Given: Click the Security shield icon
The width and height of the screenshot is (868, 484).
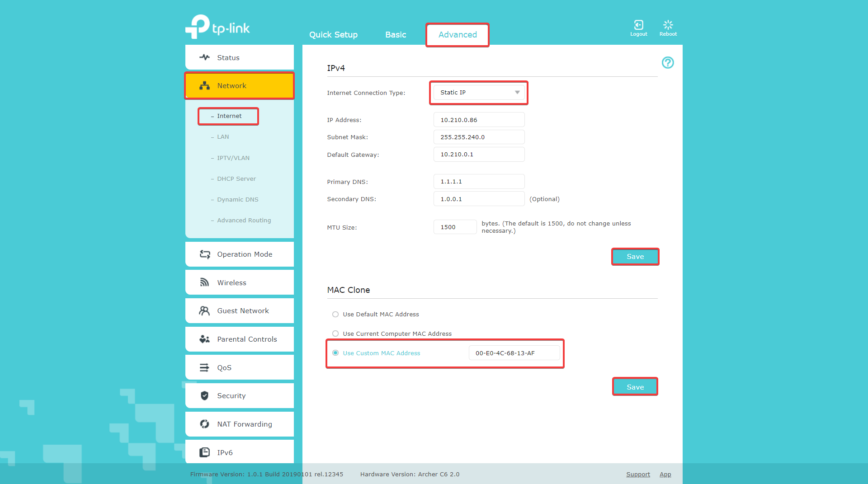Looking at the screenshot, I should 204,396.
